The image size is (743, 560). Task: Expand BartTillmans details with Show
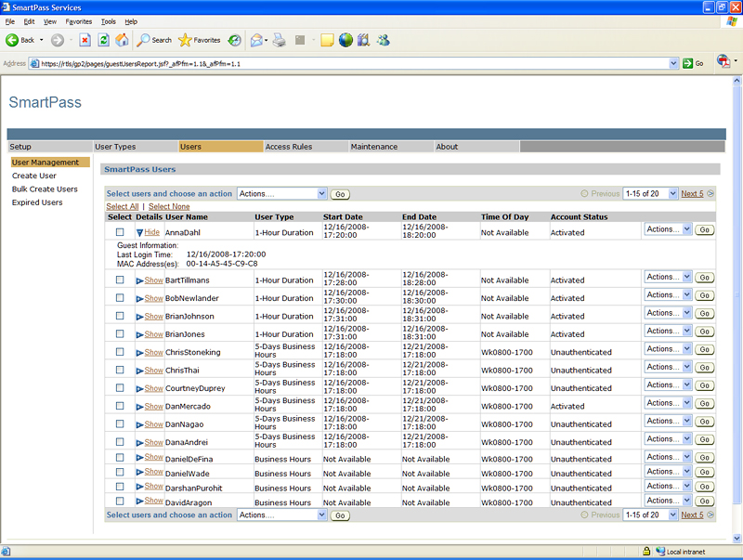click(153, 280)
